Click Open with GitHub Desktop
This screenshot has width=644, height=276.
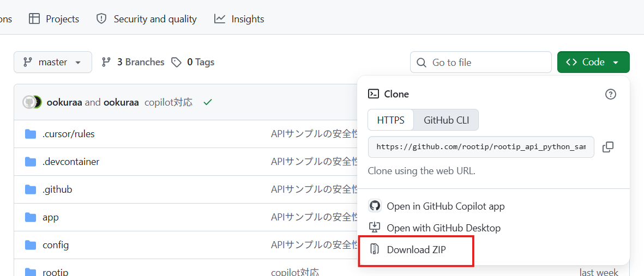click(x=443, y=228)
